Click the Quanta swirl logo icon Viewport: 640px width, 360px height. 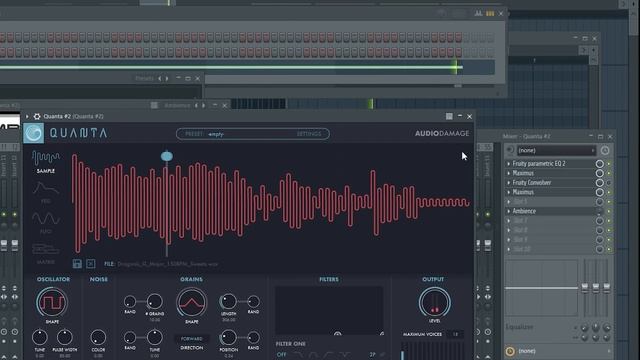(x=33, y=133)
